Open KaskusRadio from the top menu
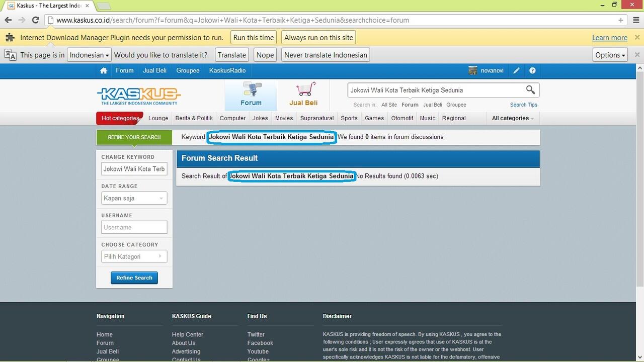 point(227,70)
